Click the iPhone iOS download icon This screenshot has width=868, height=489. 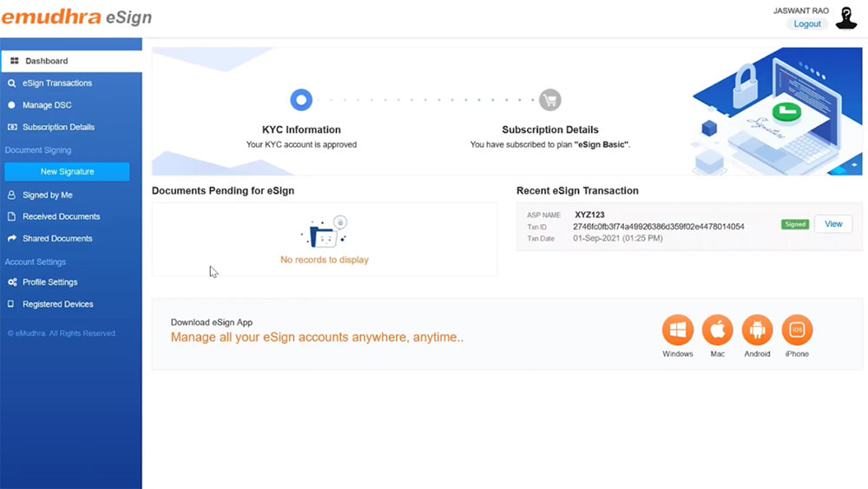pyautogui.click(x=797, y=330)
